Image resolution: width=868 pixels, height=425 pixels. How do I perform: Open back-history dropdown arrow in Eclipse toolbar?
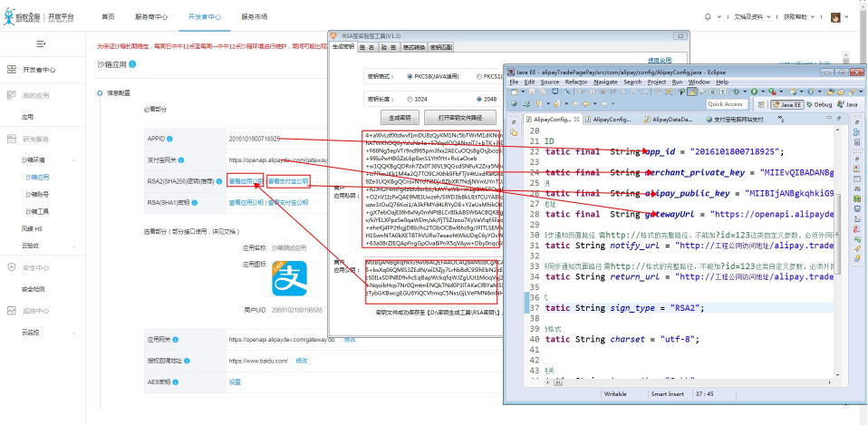point(595,103)
